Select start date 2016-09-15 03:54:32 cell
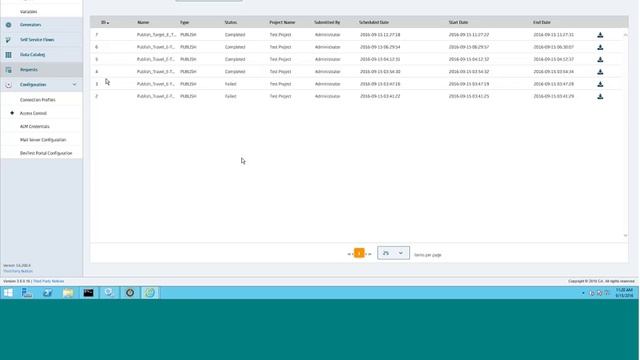Screen dimensions: 640x360 (469, 71)
